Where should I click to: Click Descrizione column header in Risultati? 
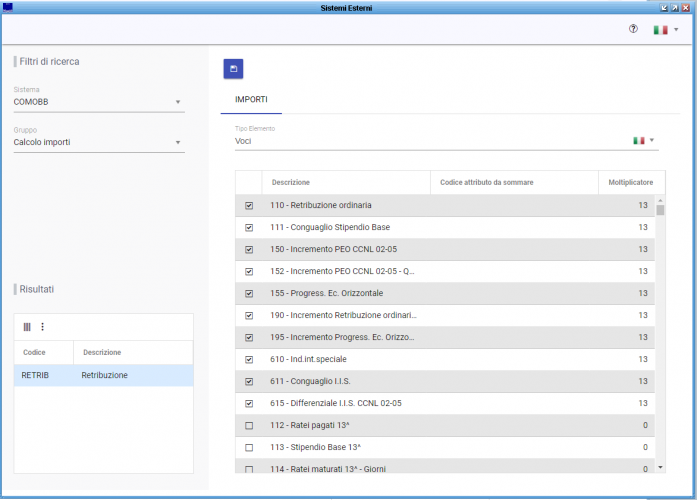coord(133,352)
